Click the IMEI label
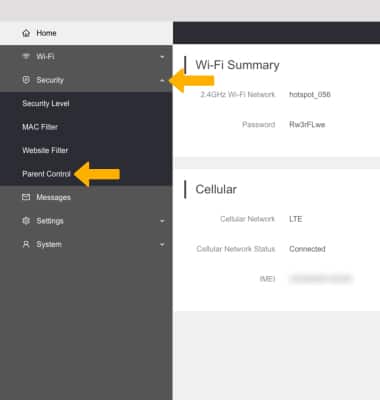 [x=267, y=279]
